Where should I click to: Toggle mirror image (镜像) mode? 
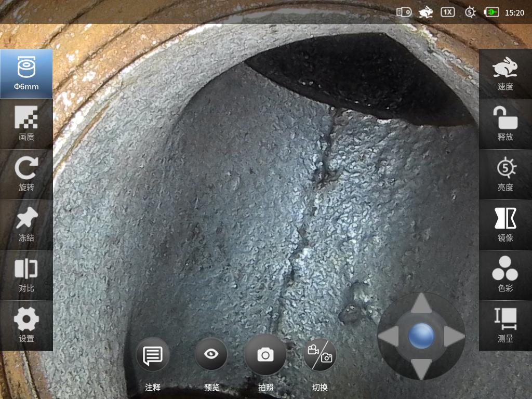point(505,224)
